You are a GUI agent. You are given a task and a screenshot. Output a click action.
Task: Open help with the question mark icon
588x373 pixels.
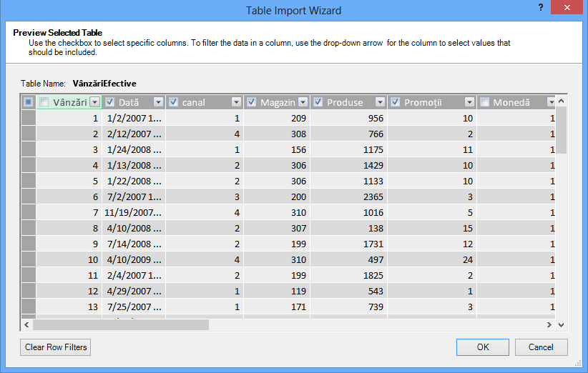[541, 7]
